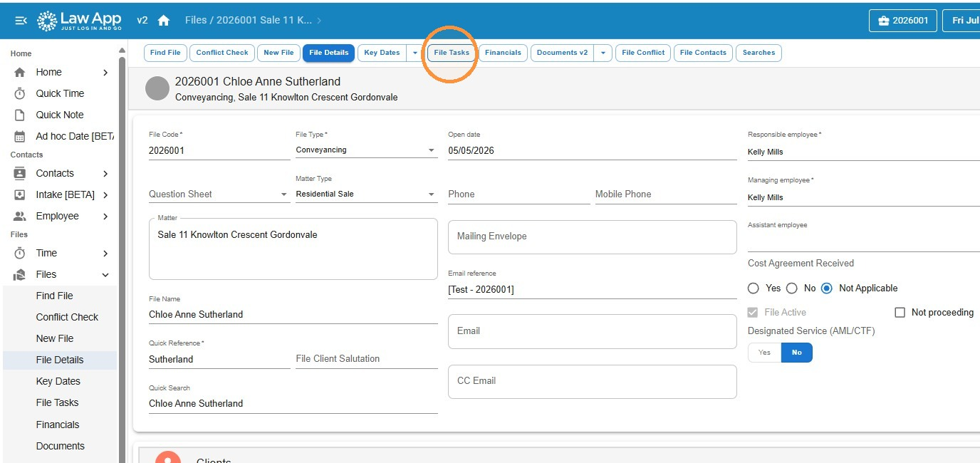Collapse the sidebar with the hamburger menu icon
The width and height of the screenshot is (980, 463).
21,21
